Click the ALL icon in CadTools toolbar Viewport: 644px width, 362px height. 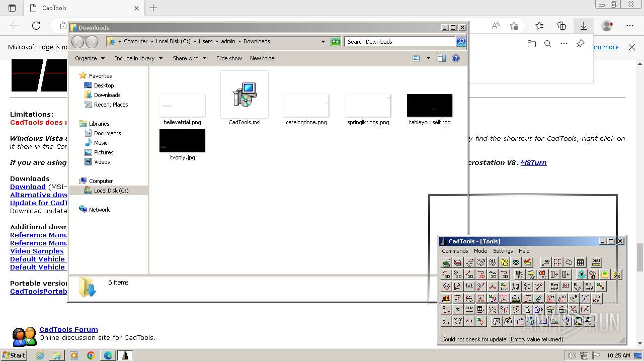(493, 262)
